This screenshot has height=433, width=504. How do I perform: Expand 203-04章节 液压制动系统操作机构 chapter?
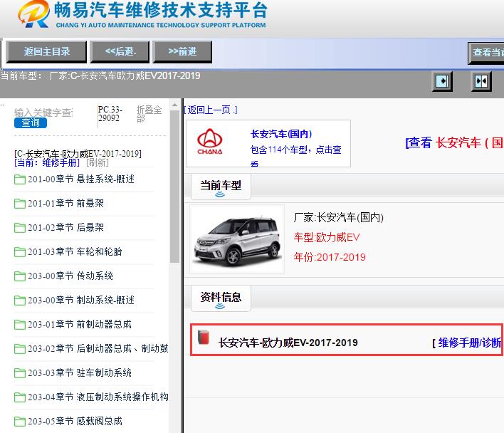coord(98,397)
